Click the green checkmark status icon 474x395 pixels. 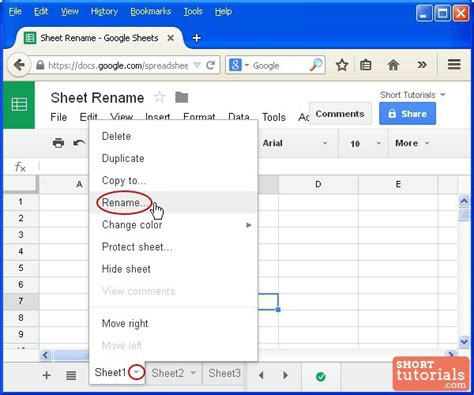tap(320, 377)
